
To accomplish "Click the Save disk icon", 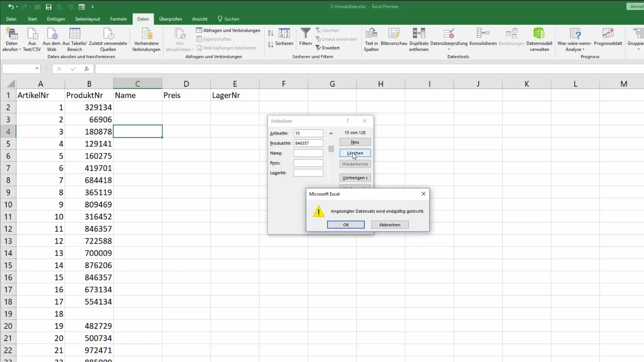I will coord(49,7).
